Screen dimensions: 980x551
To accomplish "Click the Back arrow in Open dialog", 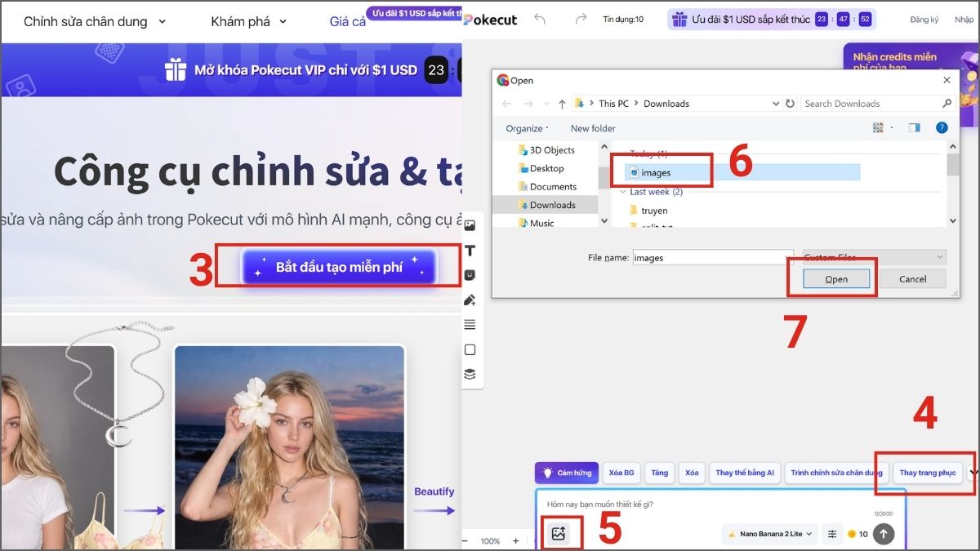I will (506, 104).
